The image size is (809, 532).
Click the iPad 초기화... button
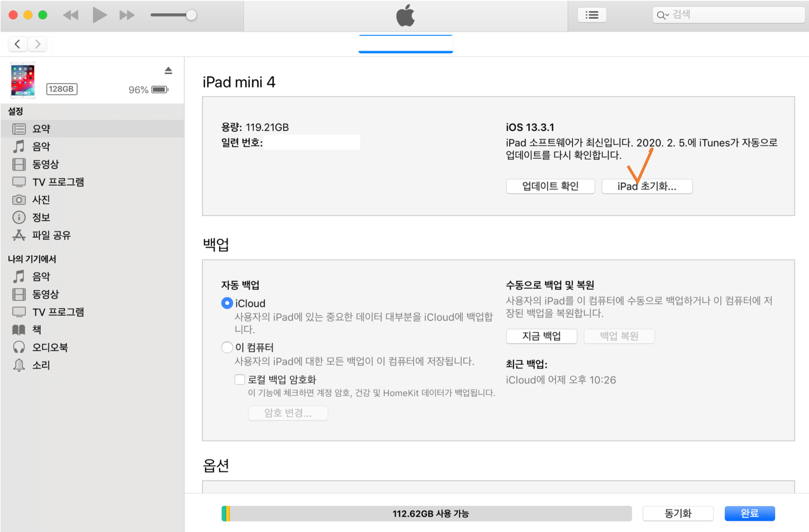(647, 186)
